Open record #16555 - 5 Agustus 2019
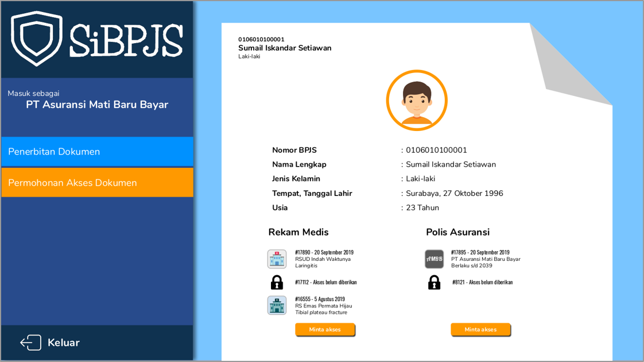 pyautogui.click(x=320, y=299)
